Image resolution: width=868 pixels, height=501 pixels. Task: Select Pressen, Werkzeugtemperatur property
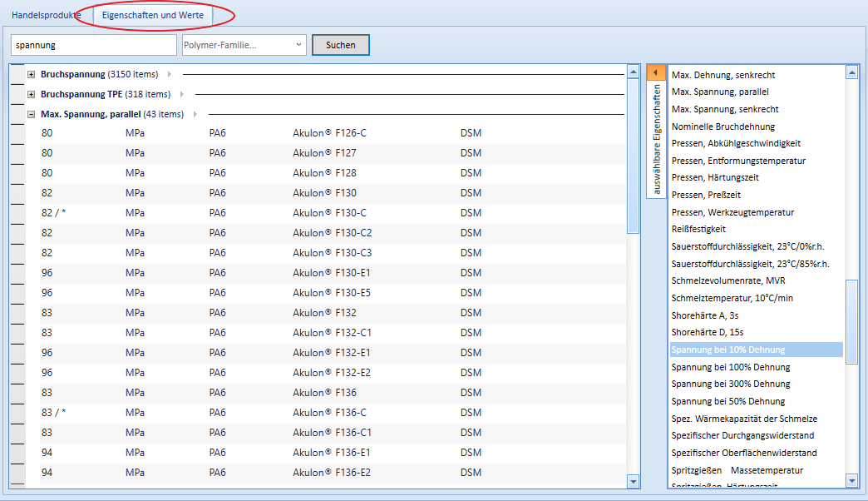coord(732,212)
